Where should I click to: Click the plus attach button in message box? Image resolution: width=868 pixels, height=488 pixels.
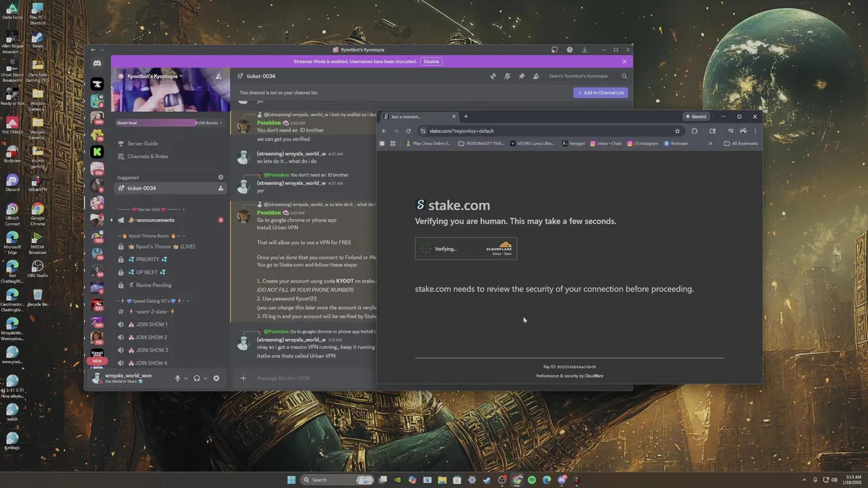pos(243,378)
